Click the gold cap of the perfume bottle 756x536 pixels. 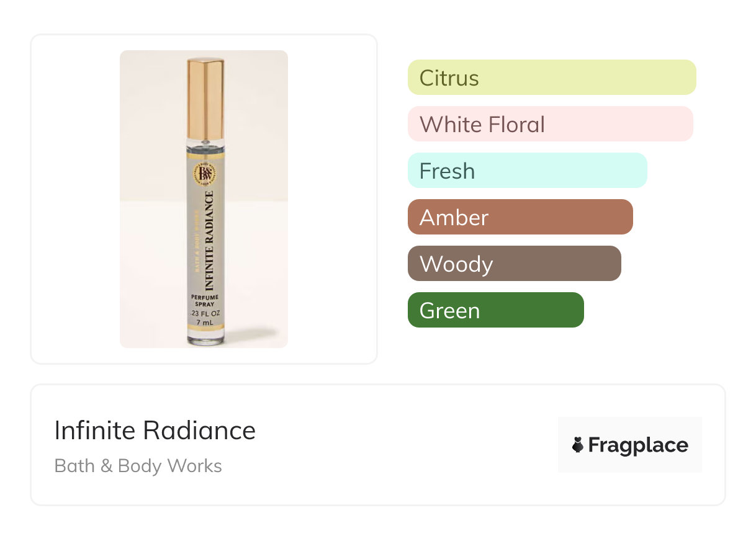click(x=205, y=98)
